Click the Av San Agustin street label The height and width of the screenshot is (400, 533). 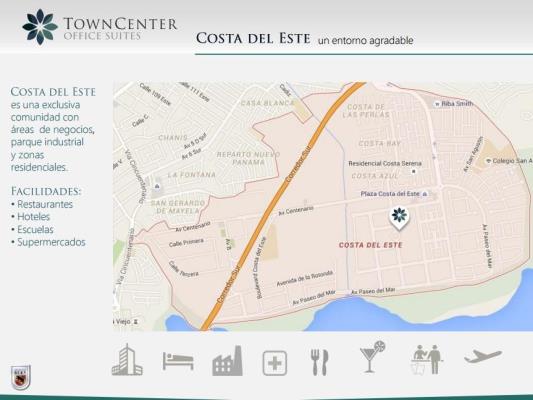point(473,154)
